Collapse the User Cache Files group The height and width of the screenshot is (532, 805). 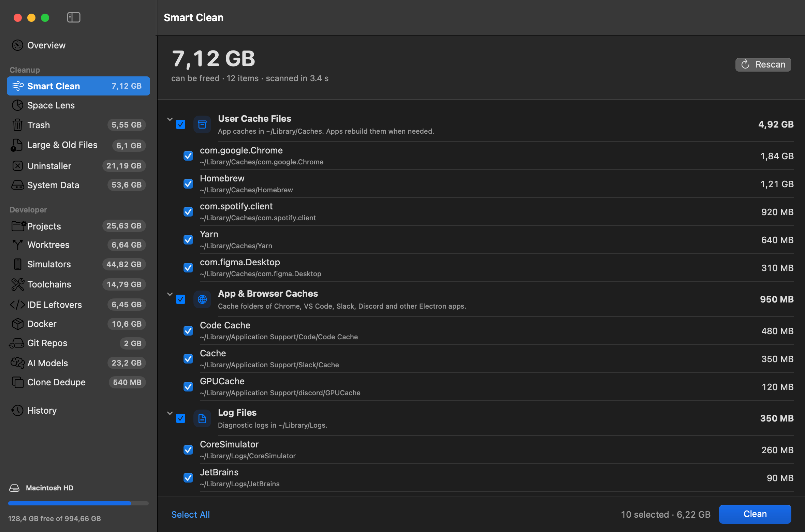tap(170, 119)
